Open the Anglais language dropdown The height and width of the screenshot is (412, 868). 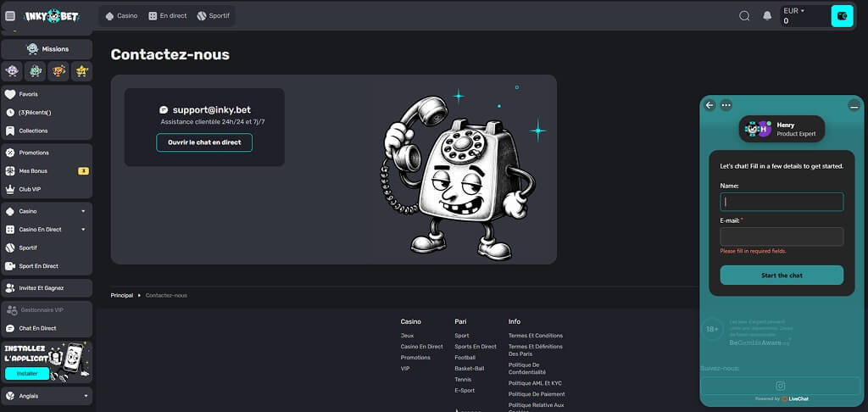47,396
